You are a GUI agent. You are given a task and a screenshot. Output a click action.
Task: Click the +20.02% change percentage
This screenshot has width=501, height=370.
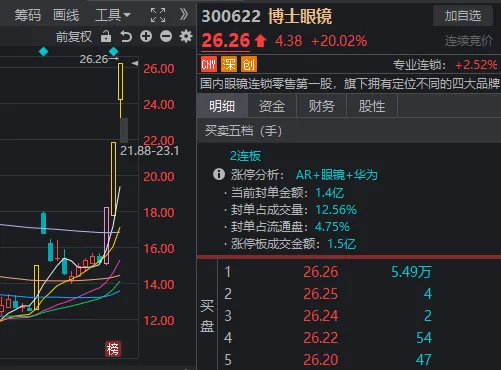(339, 41)
